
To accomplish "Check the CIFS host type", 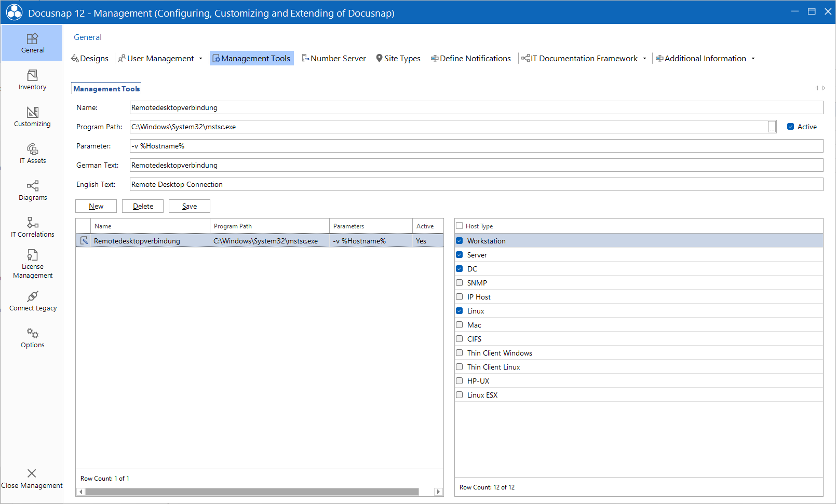I will tap(459, 339).
